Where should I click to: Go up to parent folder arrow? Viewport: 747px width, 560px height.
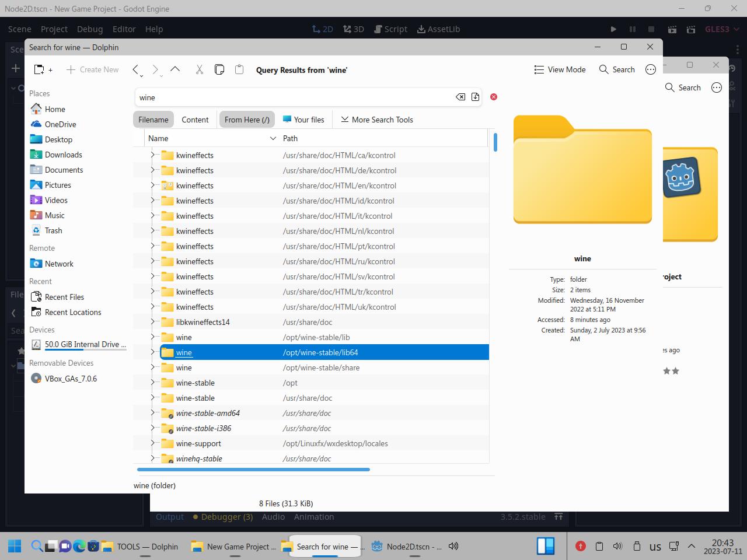click(175, 69)
